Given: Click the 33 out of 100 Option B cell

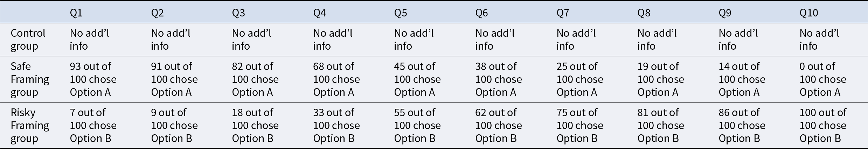Looking at the screenshot, I should coord(336,125).
